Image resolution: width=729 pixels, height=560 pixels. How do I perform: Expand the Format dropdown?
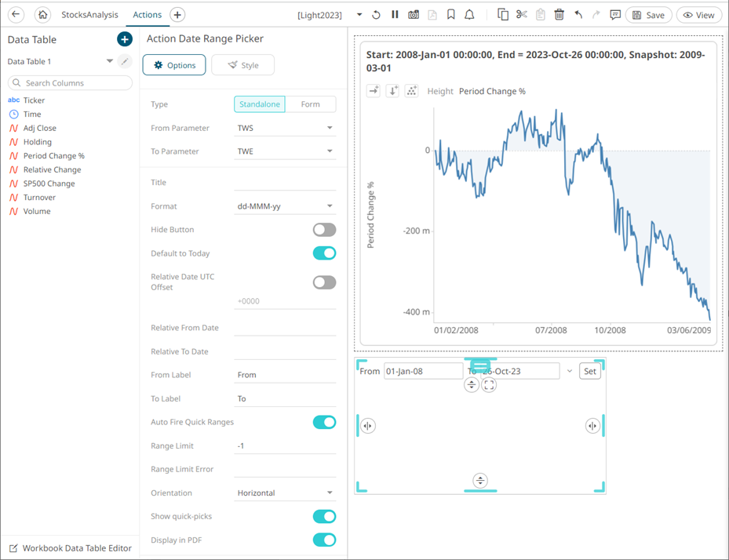(x=285, y=206)
